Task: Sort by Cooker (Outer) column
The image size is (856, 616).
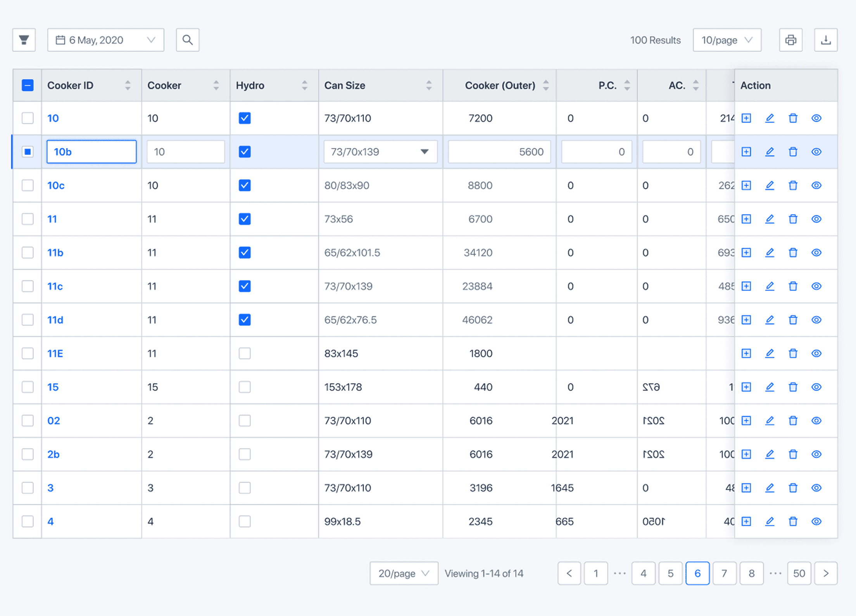Action: 545,85
